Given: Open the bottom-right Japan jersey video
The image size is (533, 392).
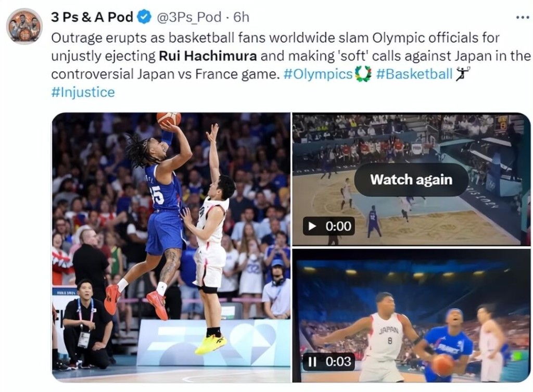Looking at the screenshot, I should pyautogui.click(x=411, y=315).
